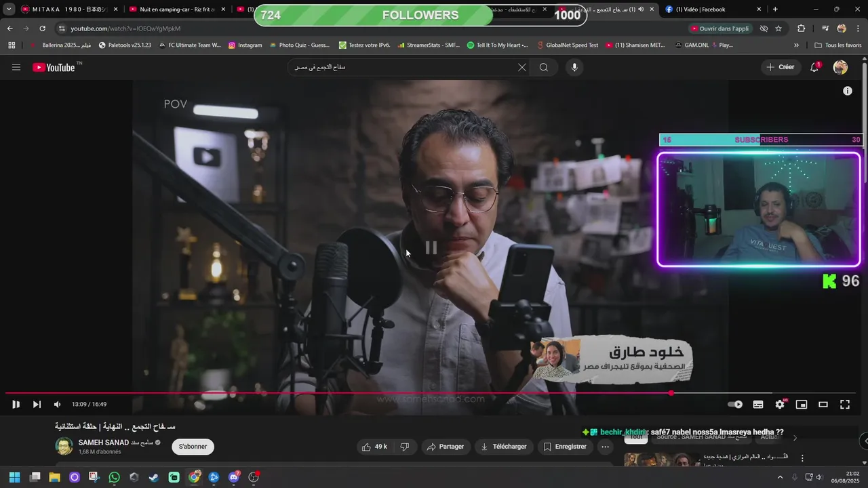Bookmark this page with the star
868x488 pixels.
778,28
